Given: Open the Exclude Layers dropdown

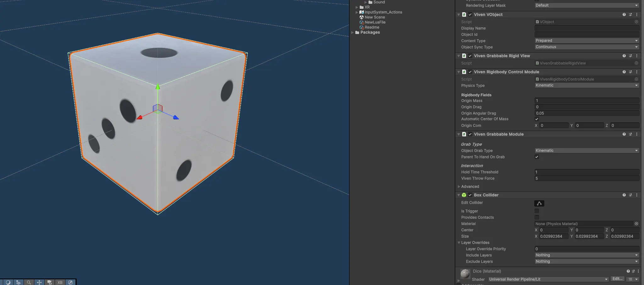Looking at the screenshot, I should click(x=587, y=261).
